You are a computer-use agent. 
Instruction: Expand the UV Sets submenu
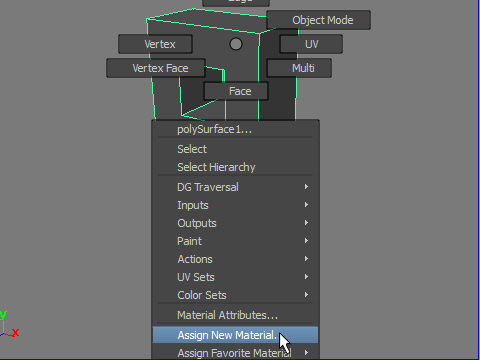(235, 277)
